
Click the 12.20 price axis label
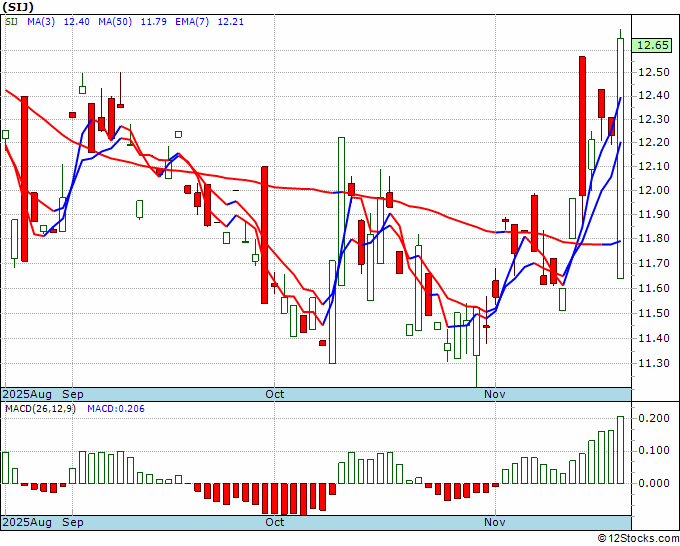click(x=654, y=143)
